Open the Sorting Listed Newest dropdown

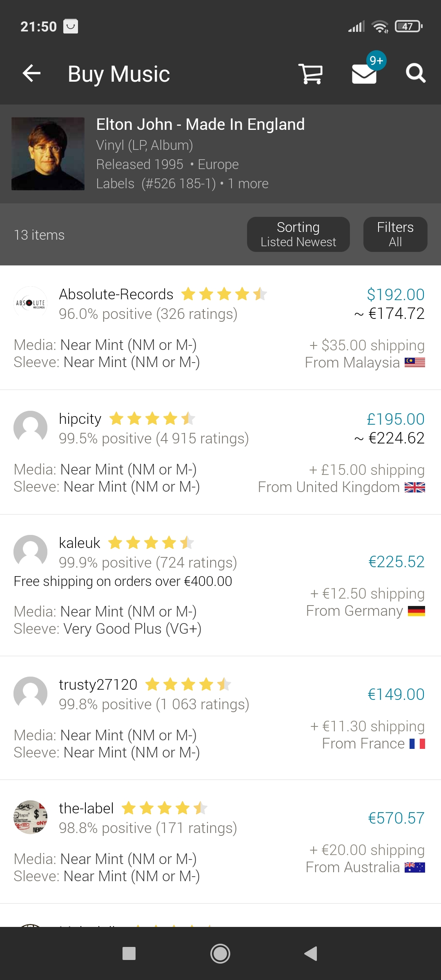pyautogui.click(x=298, y=234)
